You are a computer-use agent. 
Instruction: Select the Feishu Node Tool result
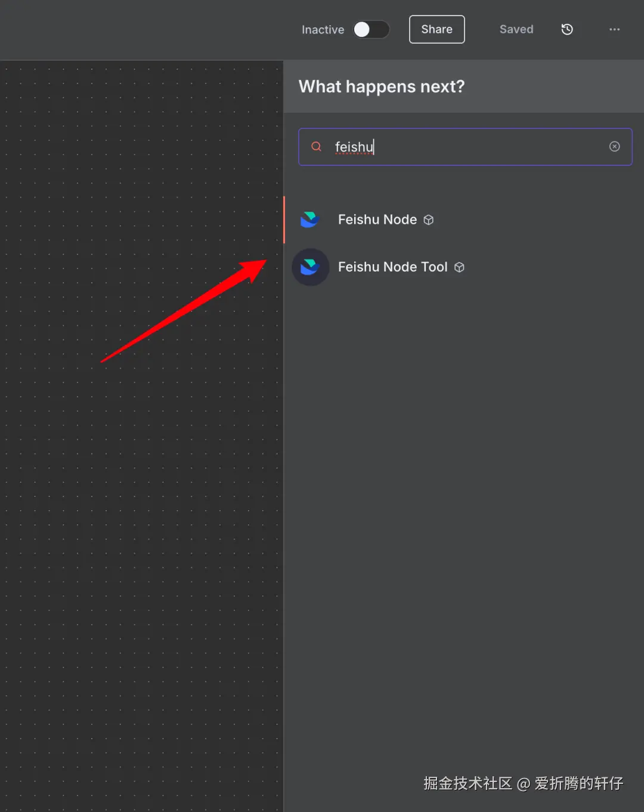pos(464,267)
